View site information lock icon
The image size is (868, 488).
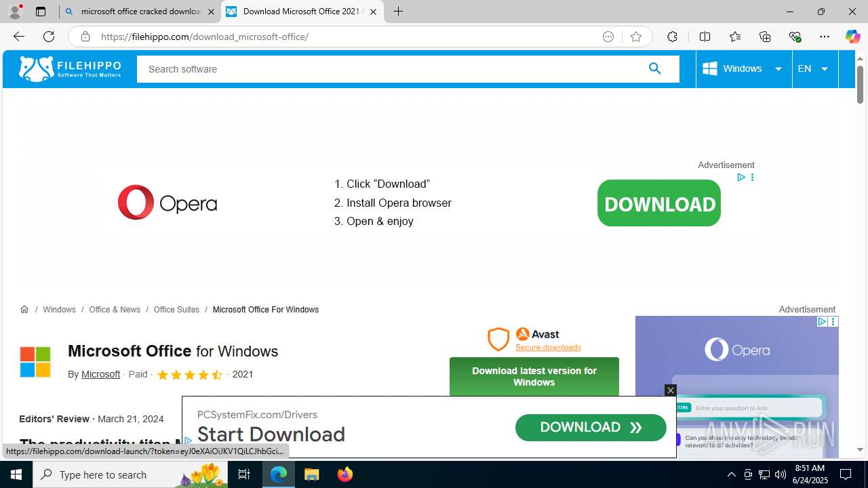(x=85, y=37)
